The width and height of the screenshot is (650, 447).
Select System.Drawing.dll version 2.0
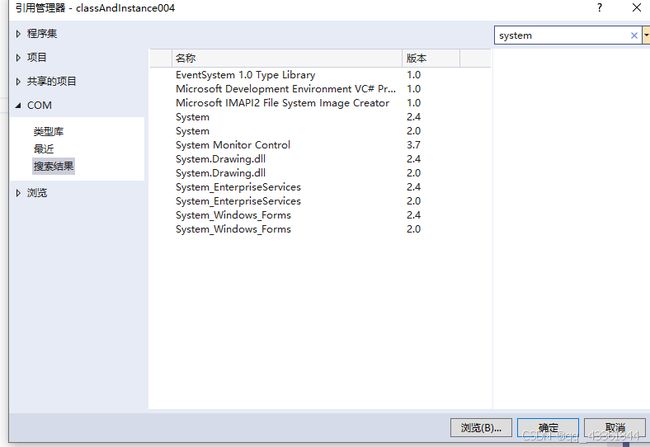pos(320,173)
